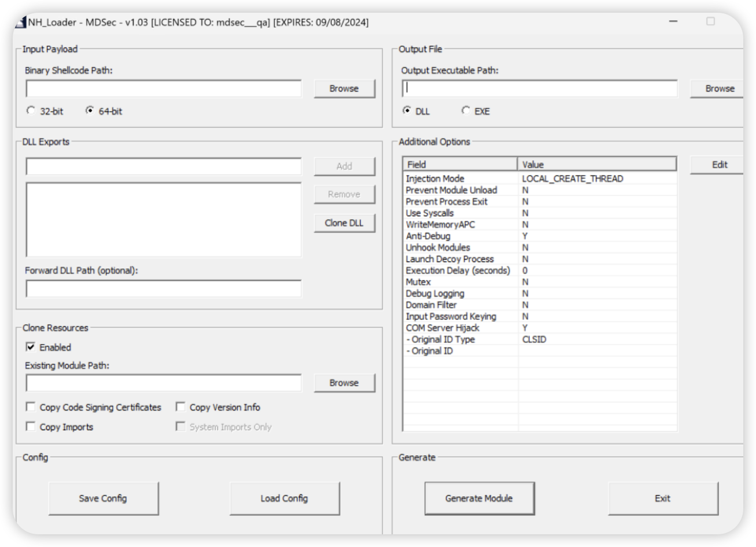Enable Copy Code Signing Certificates
The width and height of the screenshot is (756, 547).
(31, 408)
